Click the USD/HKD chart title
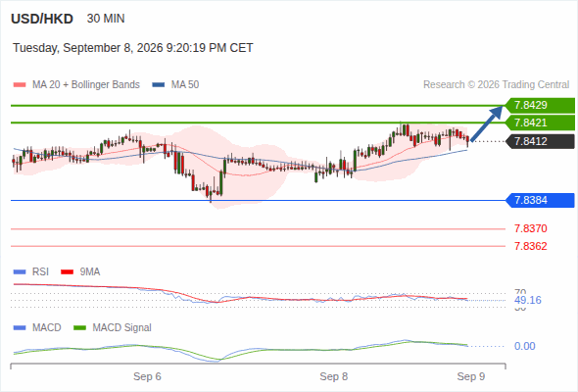578x392 pixels. [x=42, y=19]
